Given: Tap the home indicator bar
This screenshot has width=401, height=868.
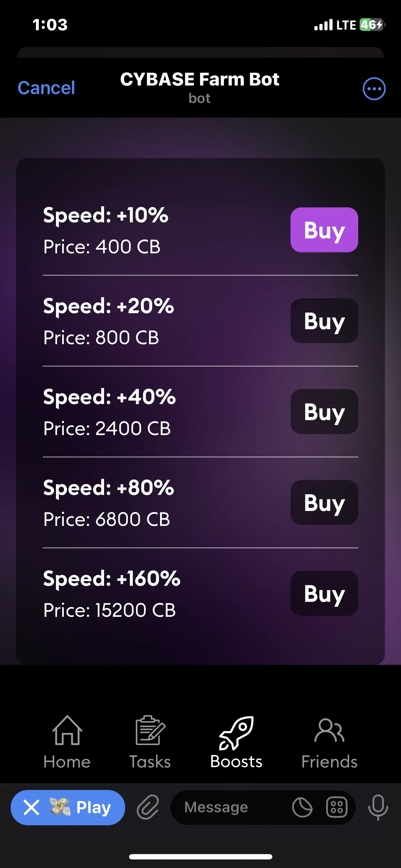Looking at the screenshot, I should 200,857.
